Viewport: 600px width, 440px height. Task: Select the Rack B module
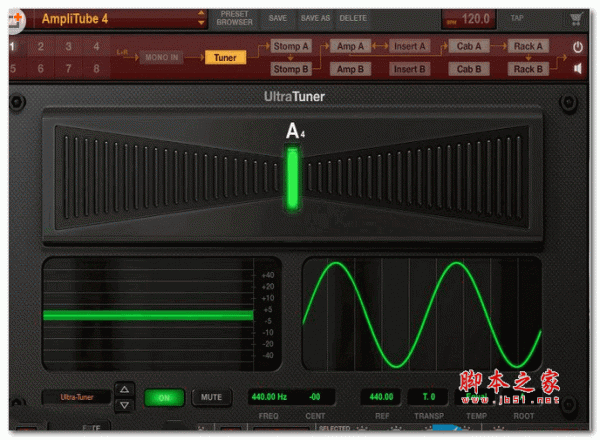point(528,69)
